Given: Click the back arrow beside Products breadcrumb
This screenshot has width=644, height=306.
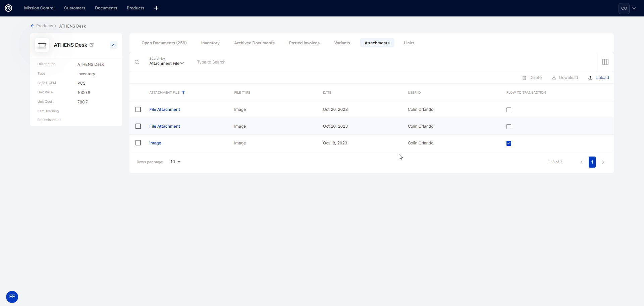Looking at the screenshot, I should [x=33, y=26].
